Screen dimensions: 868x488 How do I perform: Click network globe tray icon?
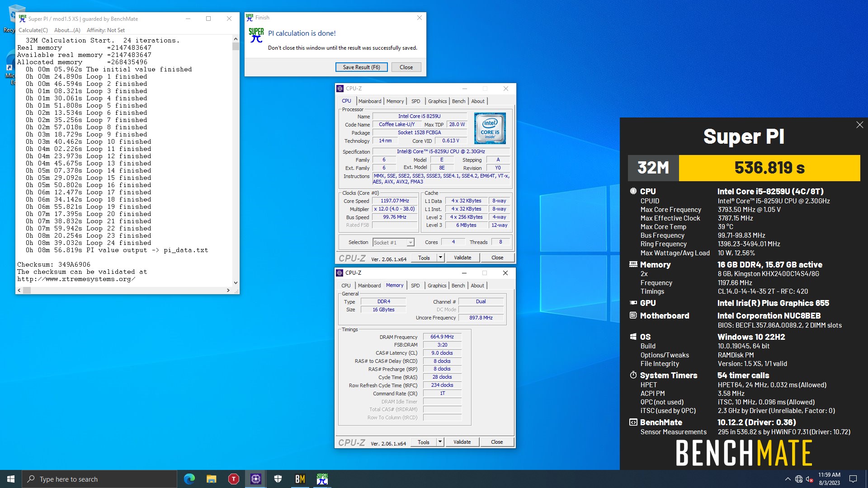799,479
